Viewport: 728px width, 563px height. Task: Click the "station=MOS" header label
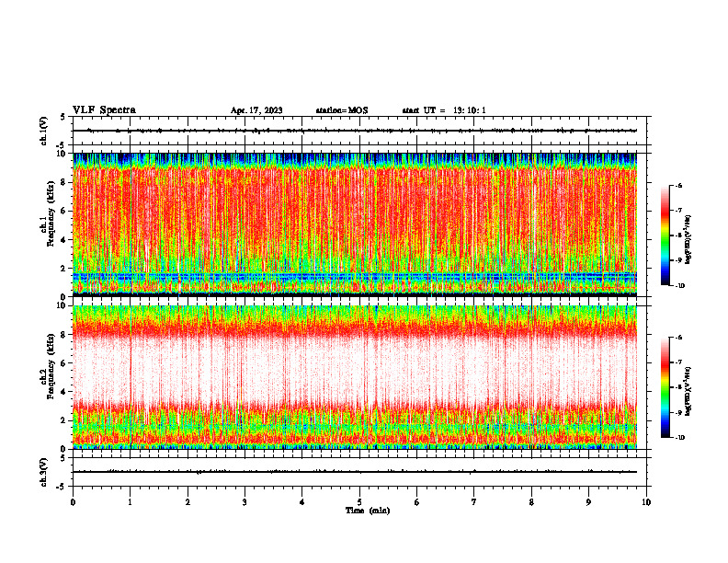point(342,110)
